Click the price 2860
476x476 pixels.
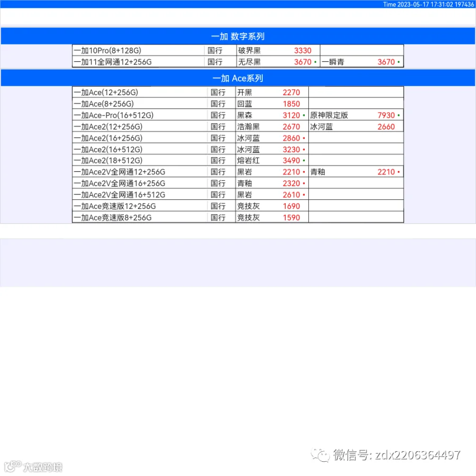[x=291, y=138]
